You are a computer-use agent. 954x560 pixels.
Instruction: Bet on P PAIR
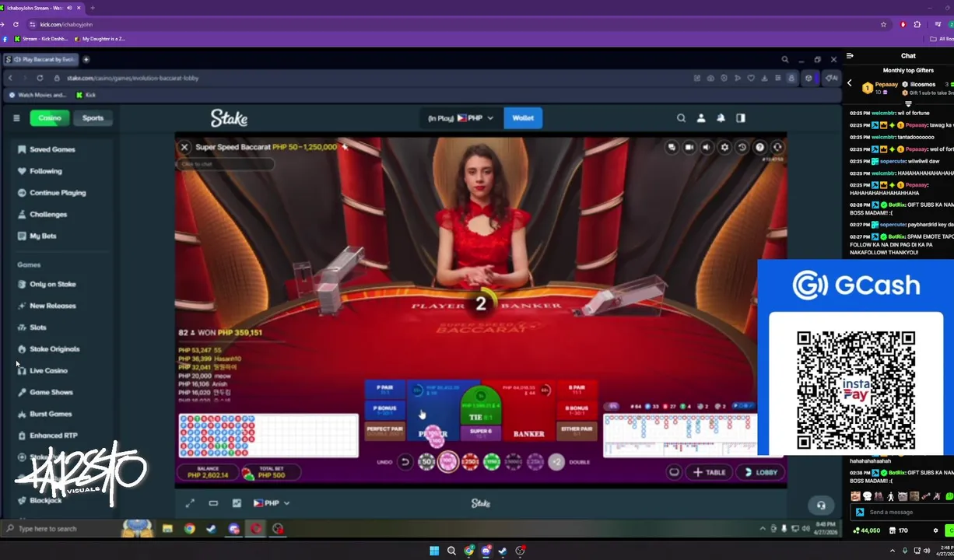[x=385, y=390]
